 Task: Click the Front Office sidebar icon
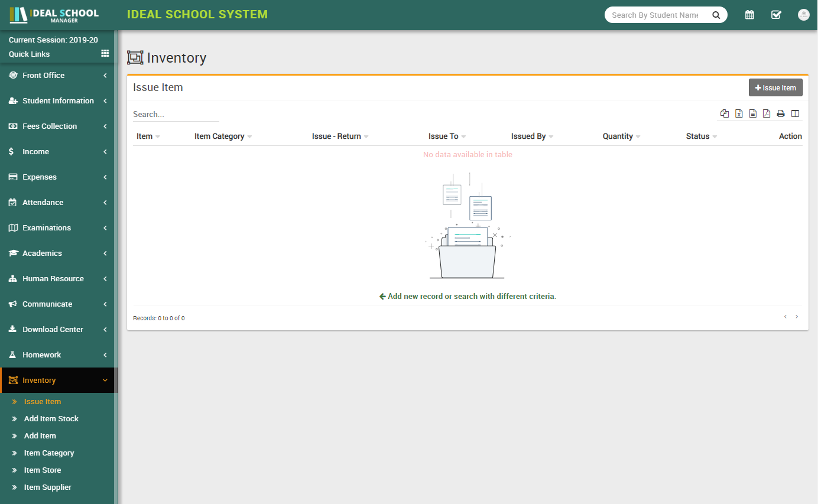[x=13, y=75]
